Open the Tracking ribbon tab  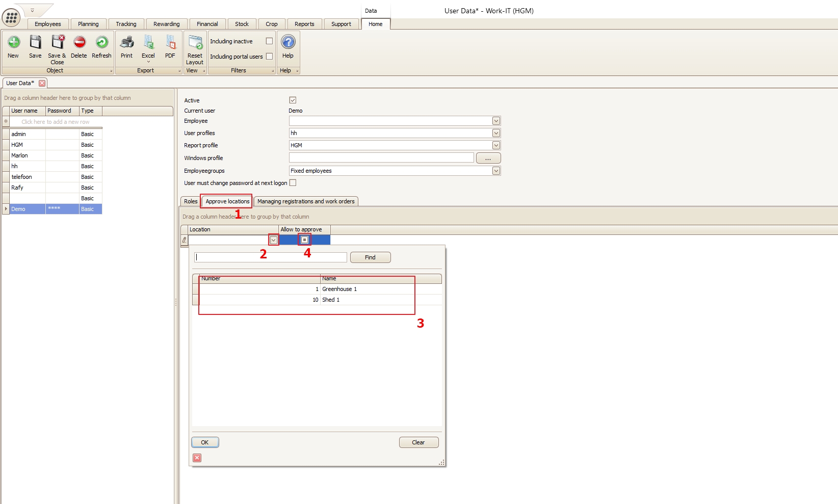(126, 24)
